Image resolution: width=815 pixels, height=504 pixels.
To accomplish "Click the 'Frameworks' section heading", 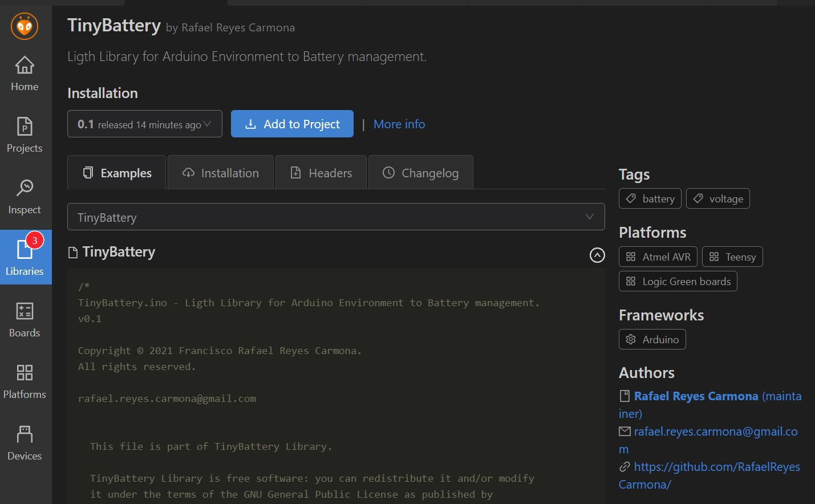I will (662, 315).
